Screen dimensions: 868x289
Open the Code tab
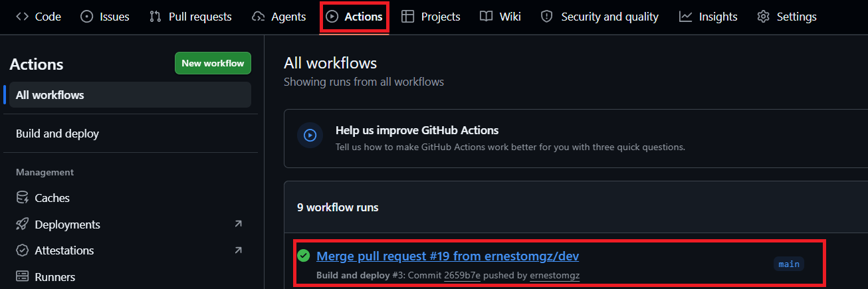(39, 17)
